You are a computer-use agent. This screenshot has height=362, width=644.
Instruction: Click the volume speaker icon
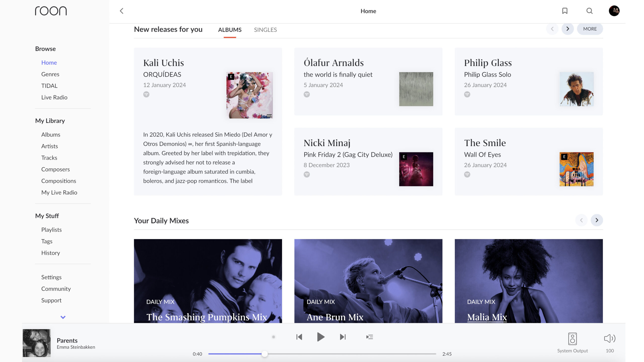pos(610,338)
